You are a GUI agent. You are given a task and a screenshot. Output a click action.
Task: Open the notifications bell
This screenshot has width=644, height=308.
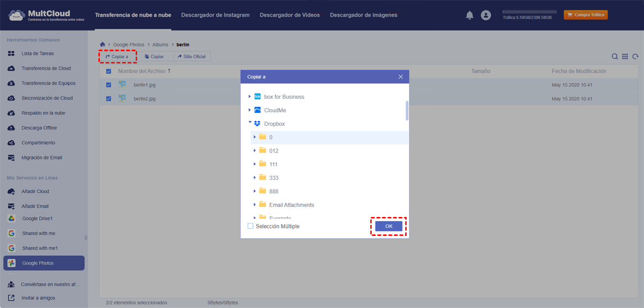pos(470,15)
